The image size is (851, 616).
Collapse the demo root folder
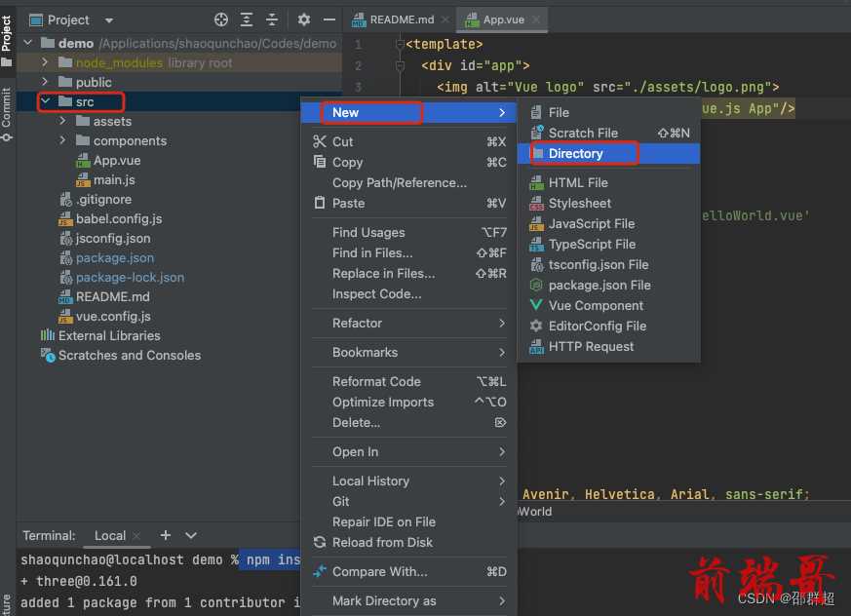click(x=28, y=43)
